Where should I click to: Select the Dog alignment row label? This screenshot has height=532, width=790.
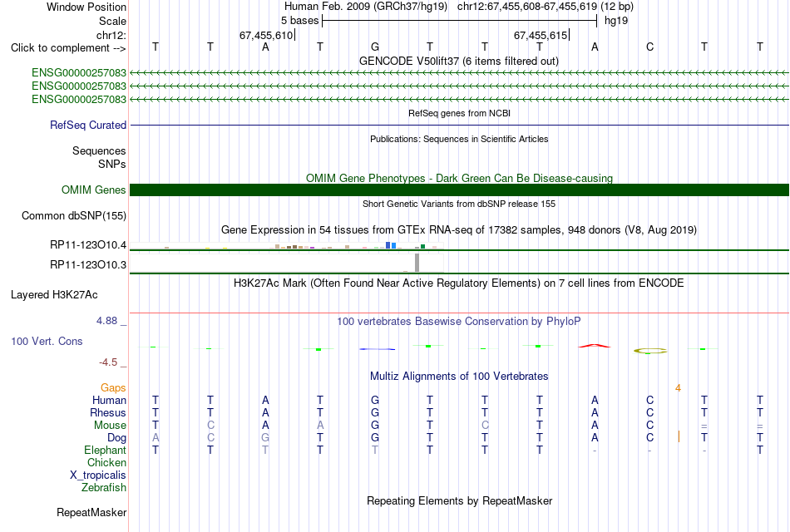116,438
